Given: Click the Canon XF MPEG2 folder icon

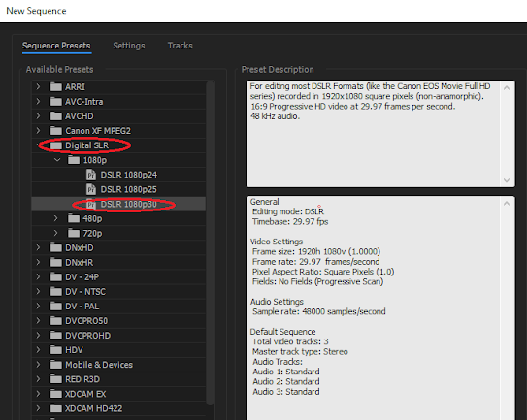Looking at the screenshot, I should [56, 131].
